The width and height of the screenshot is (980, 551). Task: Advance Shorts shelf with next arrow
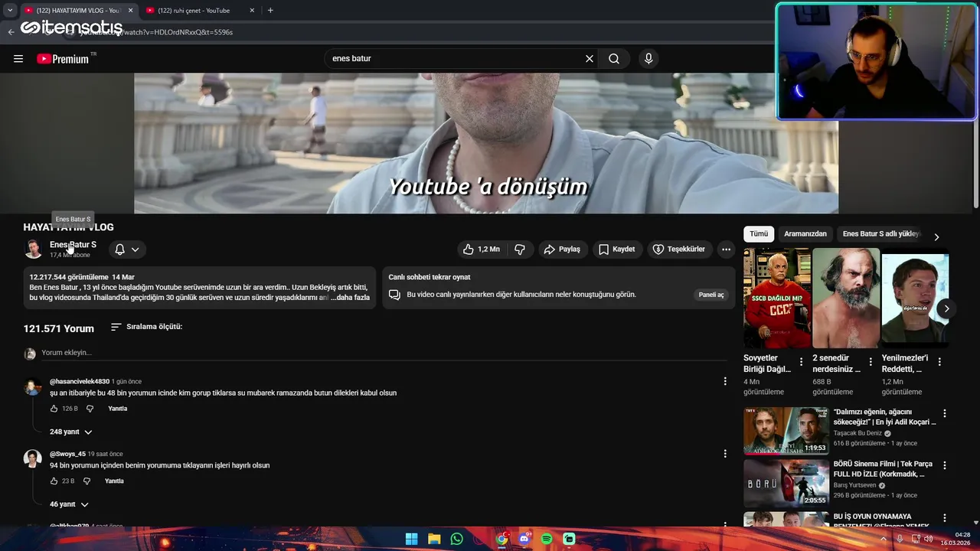click(946, 309)
